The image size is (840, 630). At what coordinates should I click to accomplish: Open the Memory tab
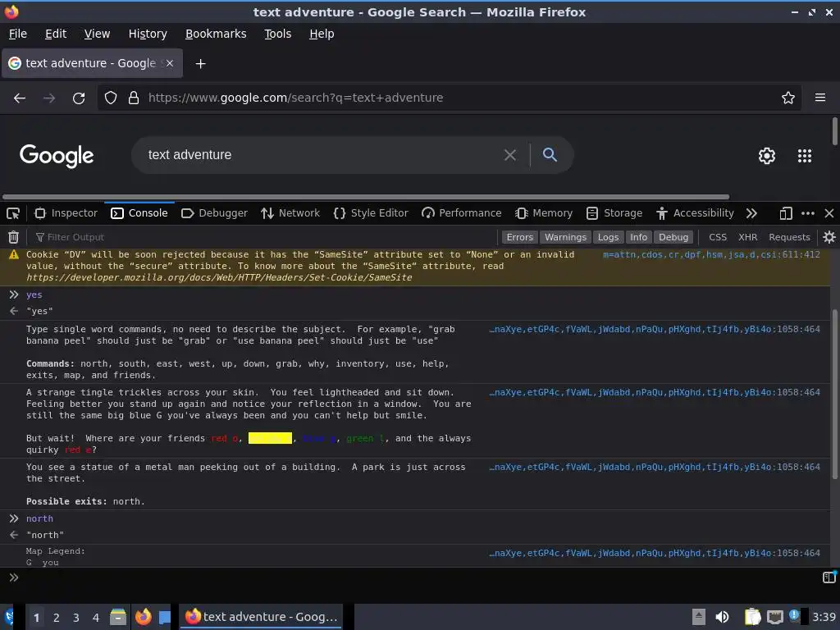(x=544, y=213)
